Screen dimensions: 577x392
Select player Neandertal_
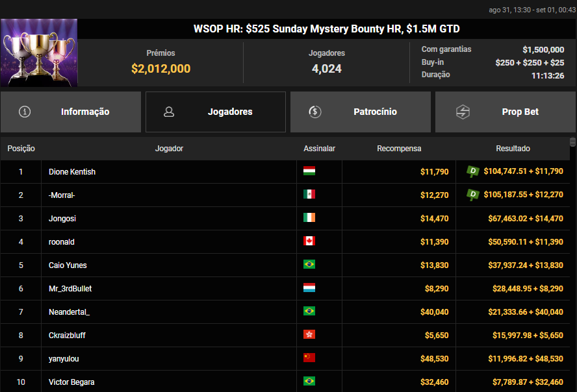click(69, 312)
